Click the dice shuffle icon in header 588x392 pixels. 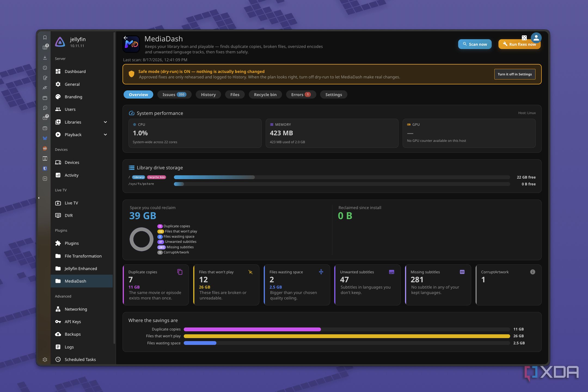pyautogui.click(x=524, y=38)
